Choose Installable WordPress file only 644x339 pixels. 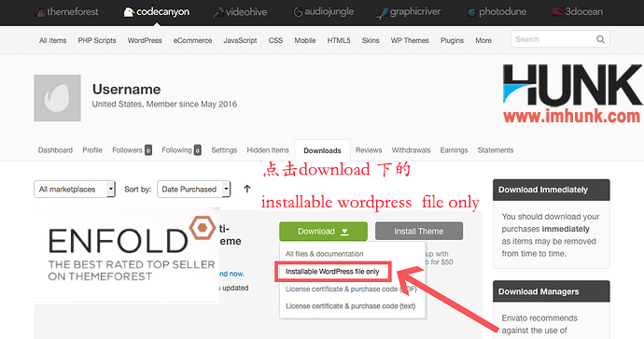[332, 272]
